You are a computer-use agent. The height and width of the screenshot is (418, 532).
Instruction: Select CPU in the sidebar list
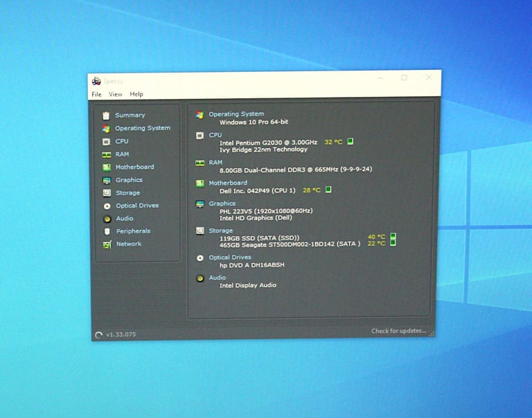(x=122, y=141)
